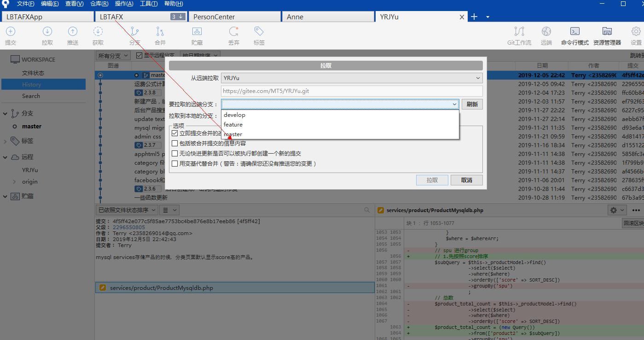Screen dimensions: 644x340
Task: Open 资源管理器 explorer icon
Action: (x=607, y=32)
